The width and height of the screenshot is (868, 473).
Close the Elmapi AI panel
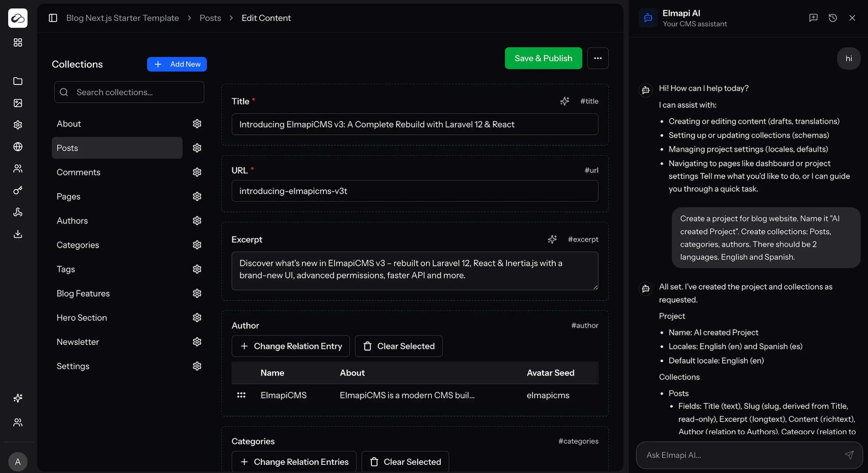[x=852, y=18]
